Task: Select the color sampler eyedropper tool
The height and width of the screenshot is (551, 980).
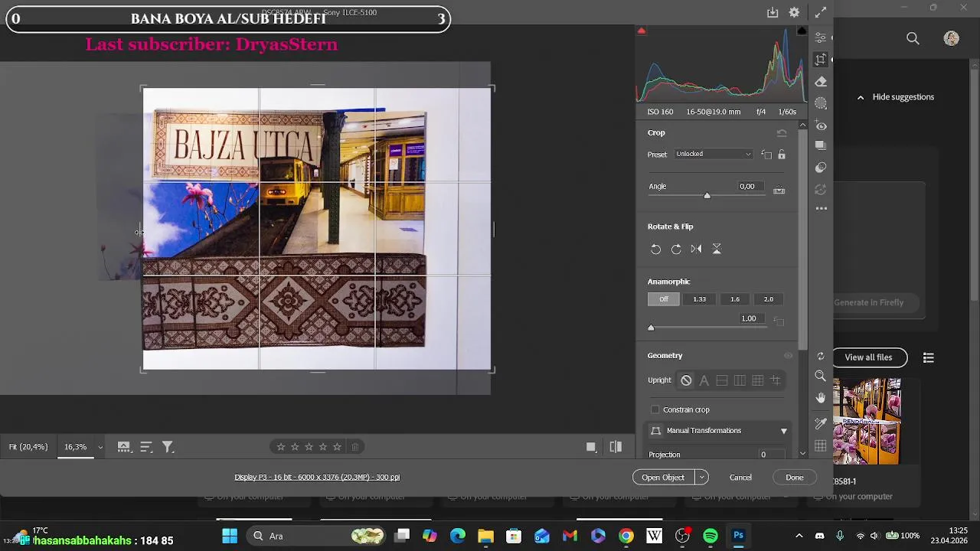Action: (x=821, y=423)
